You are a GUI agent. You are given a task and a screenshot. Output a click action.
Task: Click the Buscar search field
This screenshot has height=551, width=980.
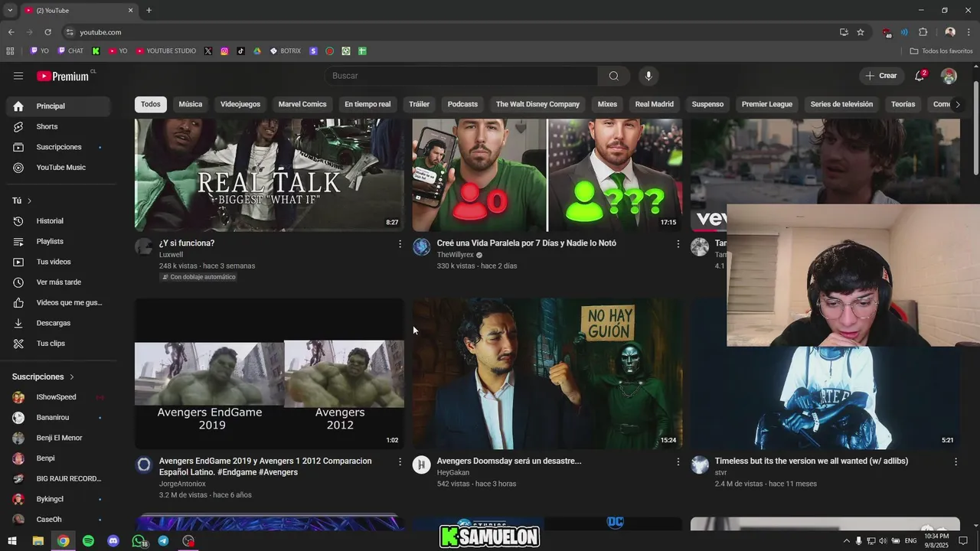[x=462, y=76]
